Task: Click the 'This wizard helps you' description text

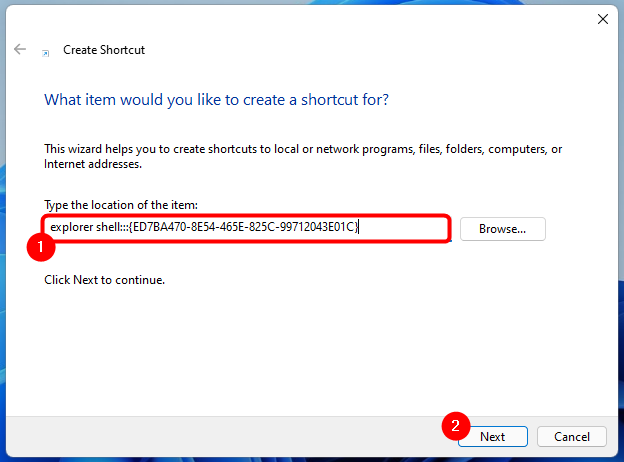Action: [x=303, y=156]
